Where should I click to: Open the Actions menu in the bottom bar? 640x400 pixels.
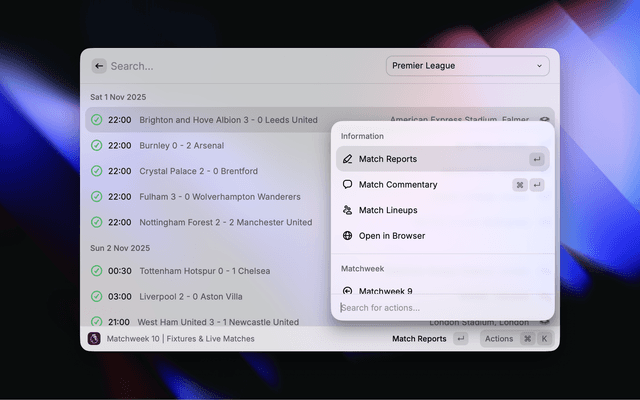click(x=498, y=339)
